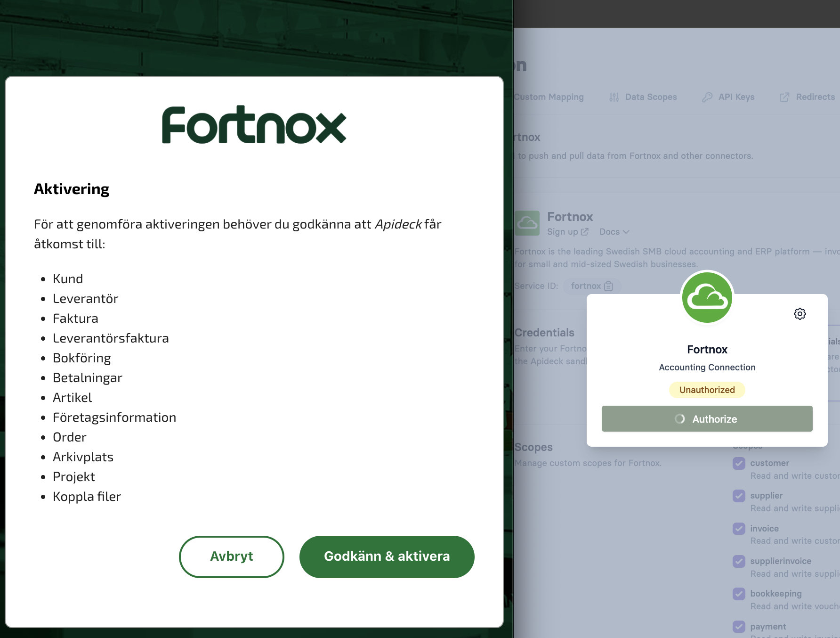Copy service ID with clipboard icon
The height and width of the screenshot is (638, 840).
point(609,286)
